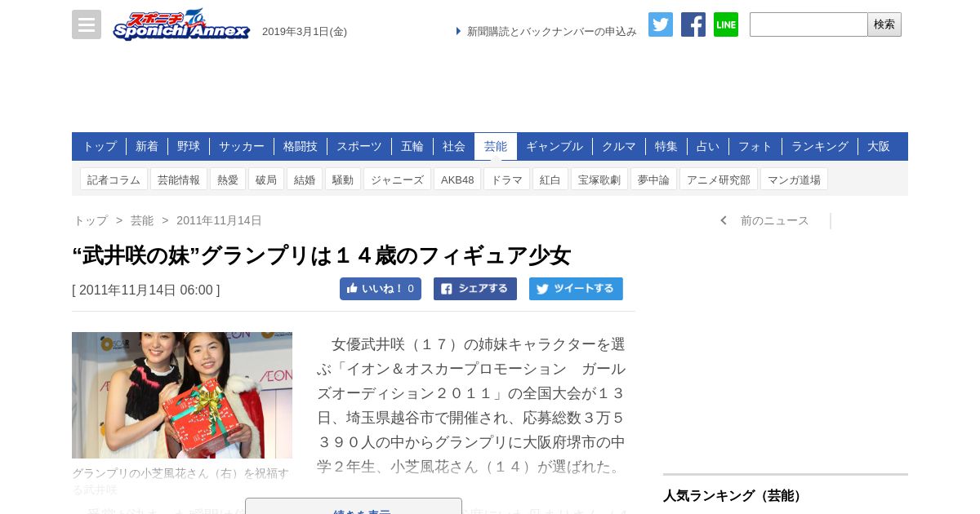Click トップ in the breadcrumb
980x514 pixels.
tap(91, 220)
